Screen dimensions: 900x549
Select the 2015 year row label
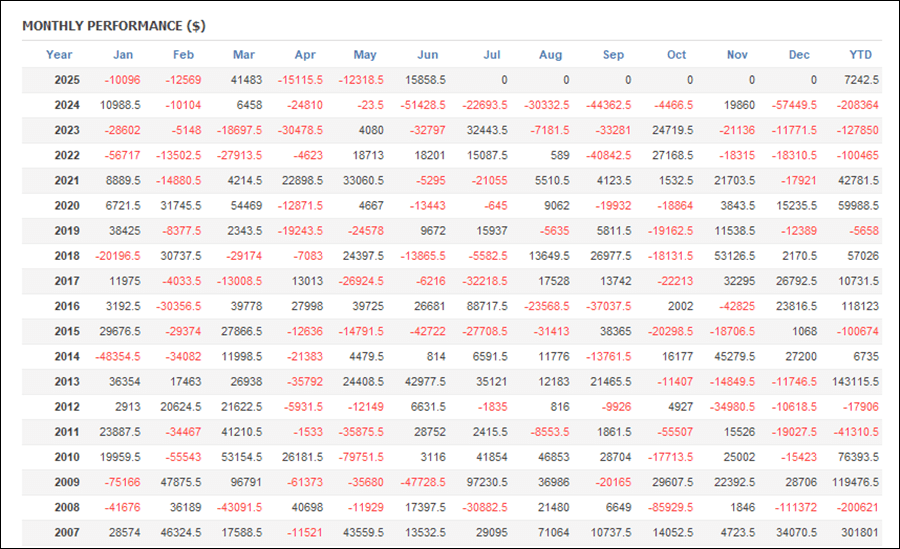click(x=67, y=331)
